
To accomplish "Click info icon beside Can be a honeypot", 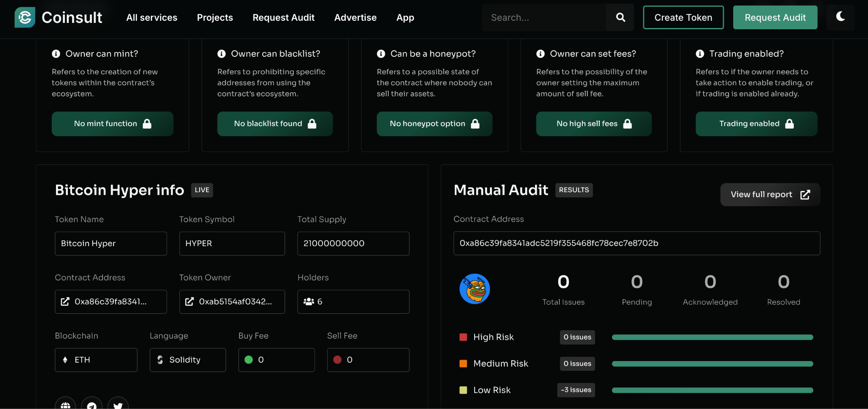I will [x=381, y=54].
